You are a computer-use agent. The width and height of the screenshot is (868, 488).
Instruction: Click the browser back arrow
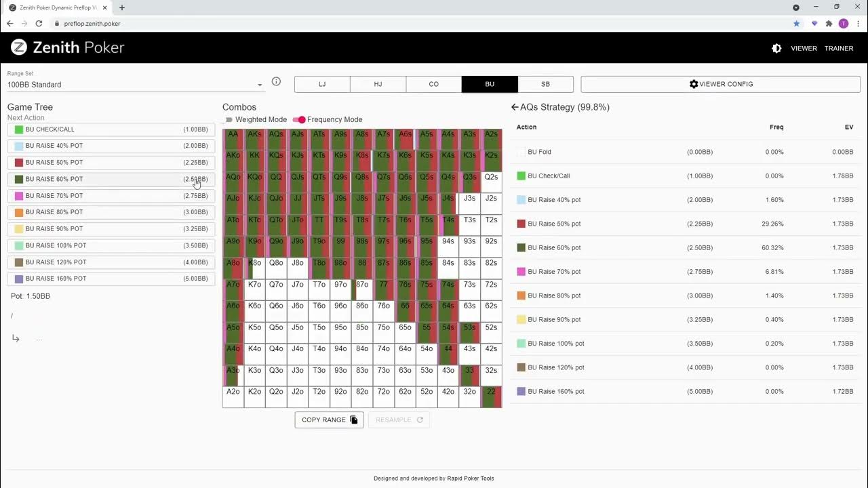click(9, 23)
